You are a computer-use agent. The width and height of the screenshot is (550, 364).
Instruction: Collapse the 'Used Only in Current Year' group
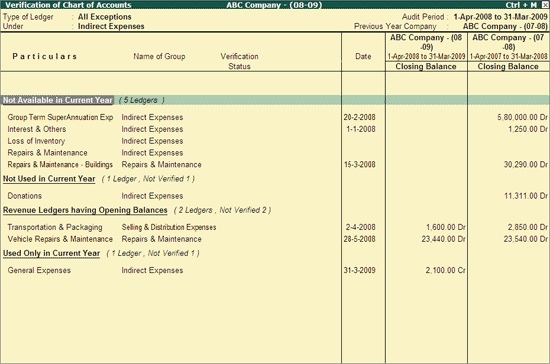click(52, 253)
